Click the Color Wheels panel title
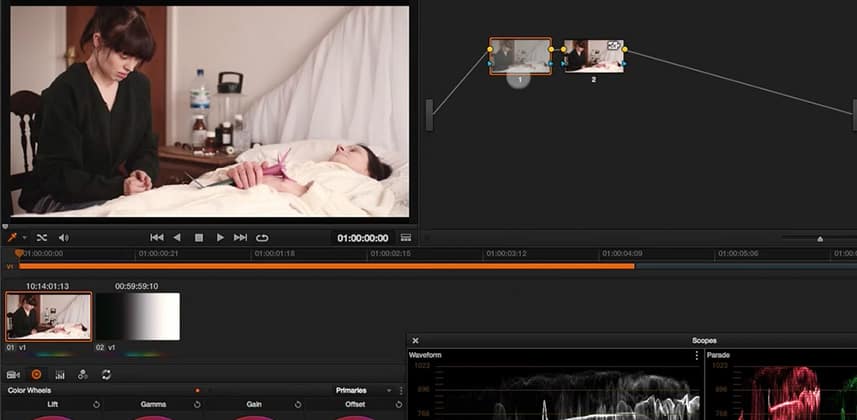The width and height of the screenshot is (857, 420). click(29, 390)
